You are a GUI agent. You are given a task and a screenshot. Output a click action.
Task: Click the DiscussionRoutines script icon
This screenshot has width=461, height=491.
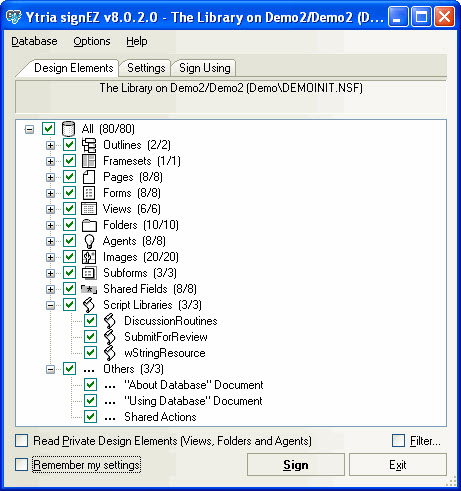click(x=110, y=321)
